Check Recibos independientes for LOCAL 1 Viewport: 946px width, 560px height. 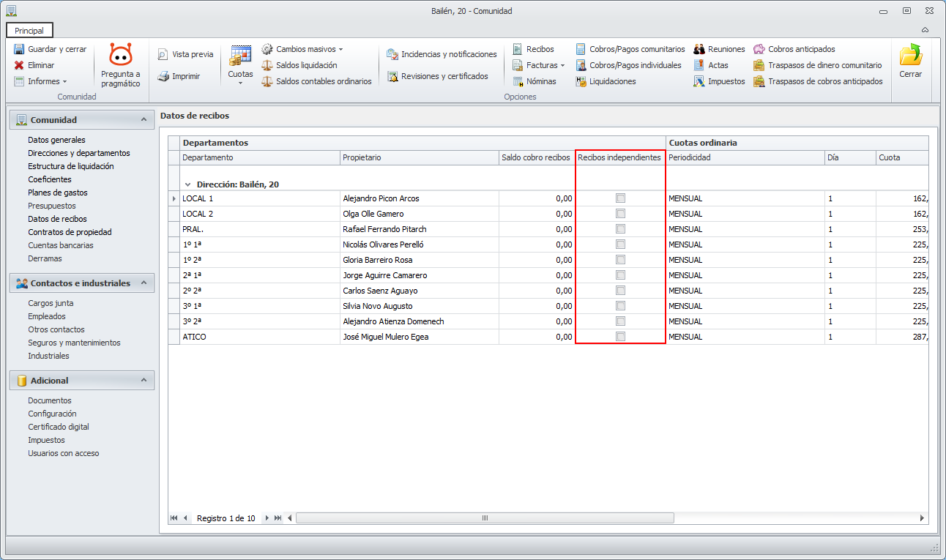point(621,198)
